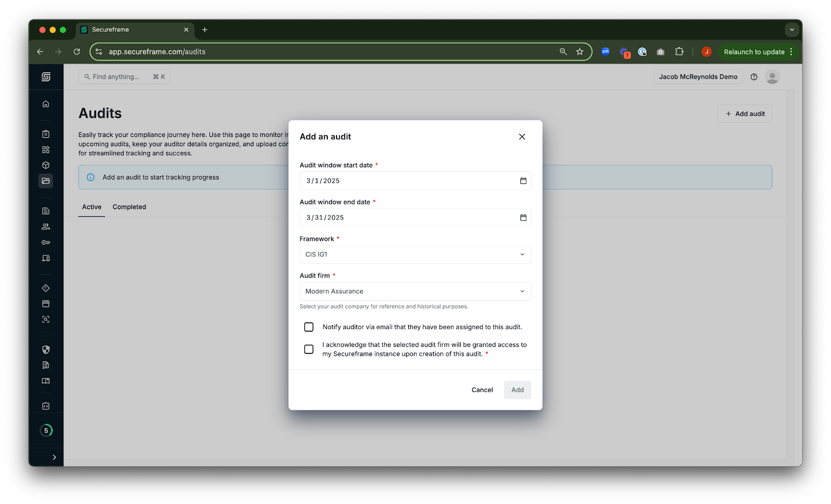The width and height of the screenshot is (831, 504).
Task: Open the grid widgets icon in sidebar
Action: (x=46, y=149)
